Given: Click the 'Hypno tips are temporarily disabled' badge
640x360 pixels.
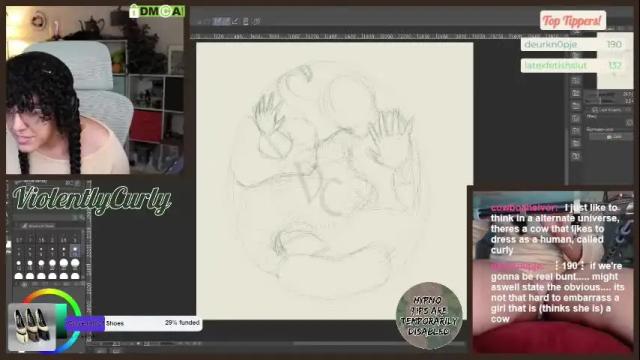Looking at the screenshot, I should click(x=429, y=316).
